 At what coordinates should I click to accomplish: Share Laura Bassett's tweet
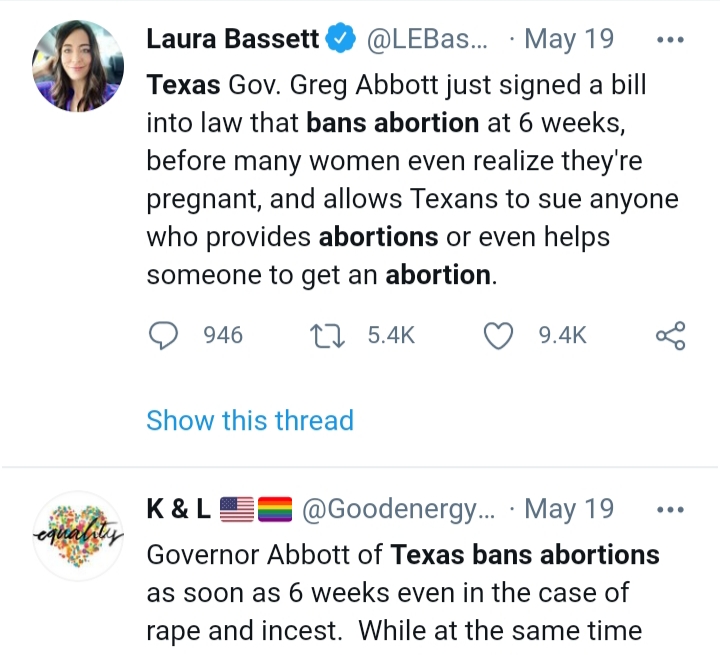click(x=670, y=336)
